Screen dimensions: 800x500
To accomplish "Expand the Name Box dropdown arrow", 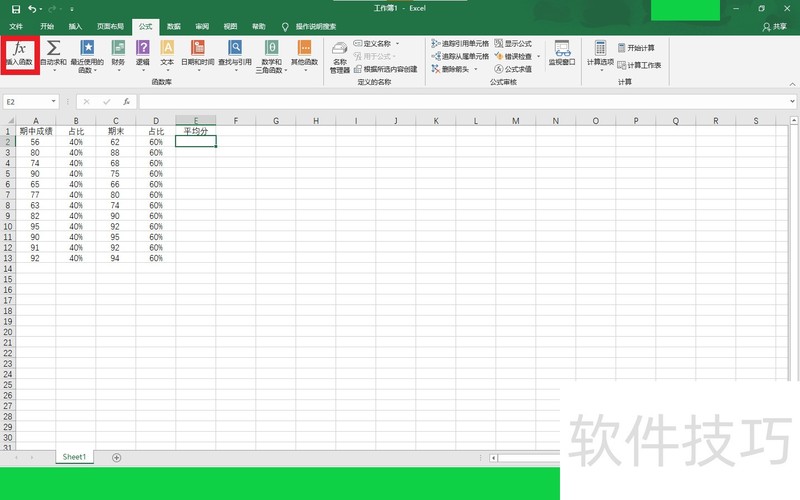I will coord(54,102).
